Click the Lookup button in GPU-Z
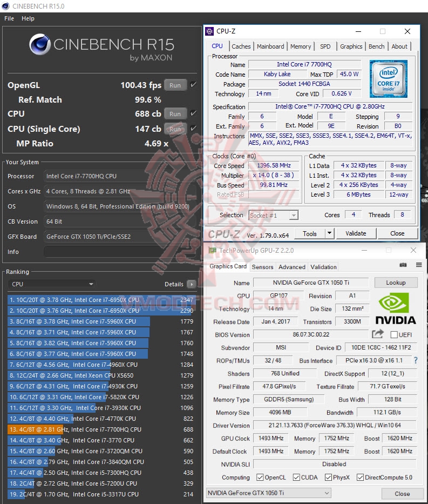Image resolution: width=428 pixels, height=504 pixels. (x=396, y=283)
